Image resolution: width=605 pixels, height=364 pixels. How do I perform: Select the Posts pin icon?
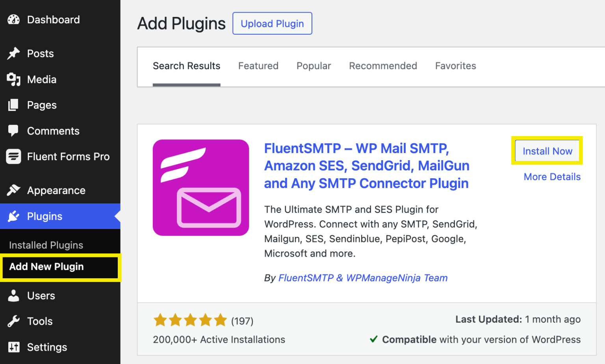13,53
